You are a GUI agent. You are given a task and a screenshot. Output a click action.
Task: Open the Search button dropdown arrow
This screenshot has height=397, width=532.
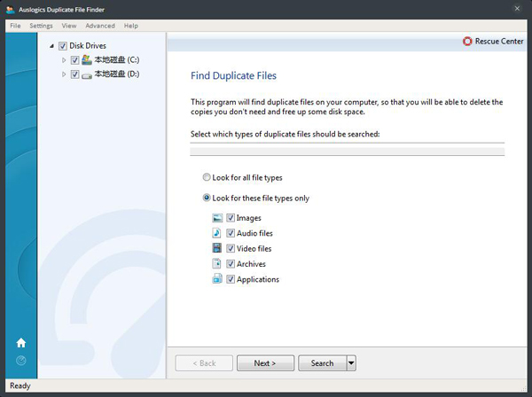coord(351,363)
